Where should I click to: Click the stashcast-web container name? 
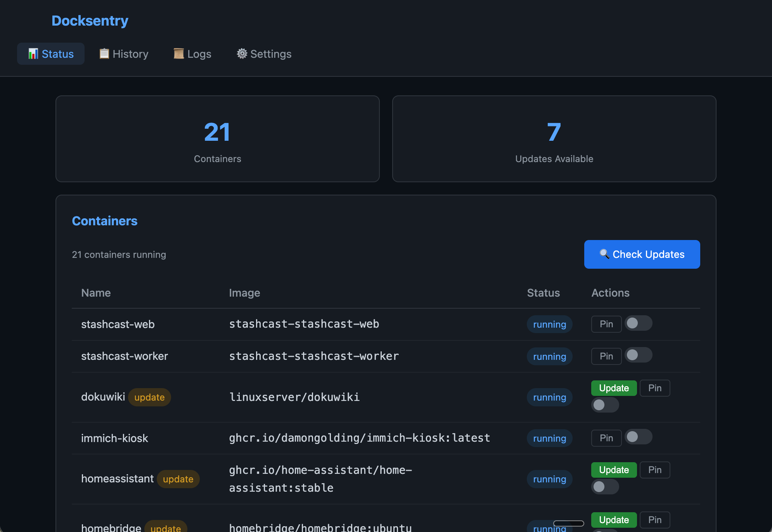pos(118,324)
